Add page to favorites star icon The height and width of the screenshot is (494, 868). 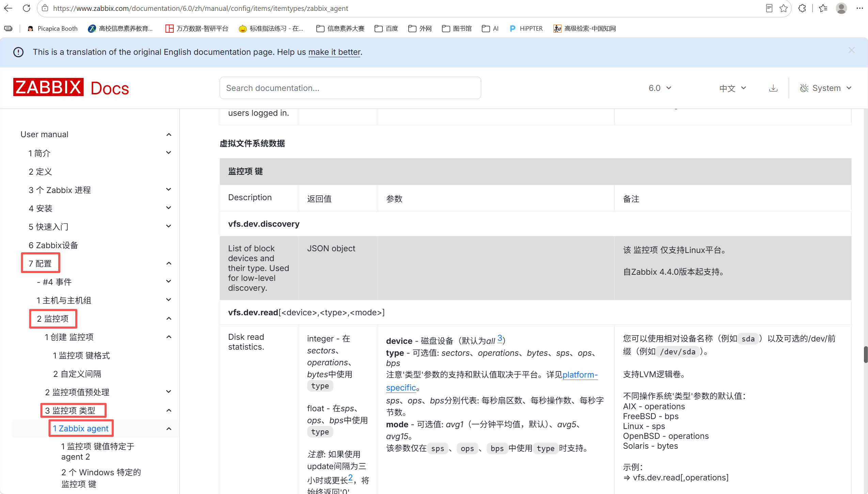tap(784, 8)
